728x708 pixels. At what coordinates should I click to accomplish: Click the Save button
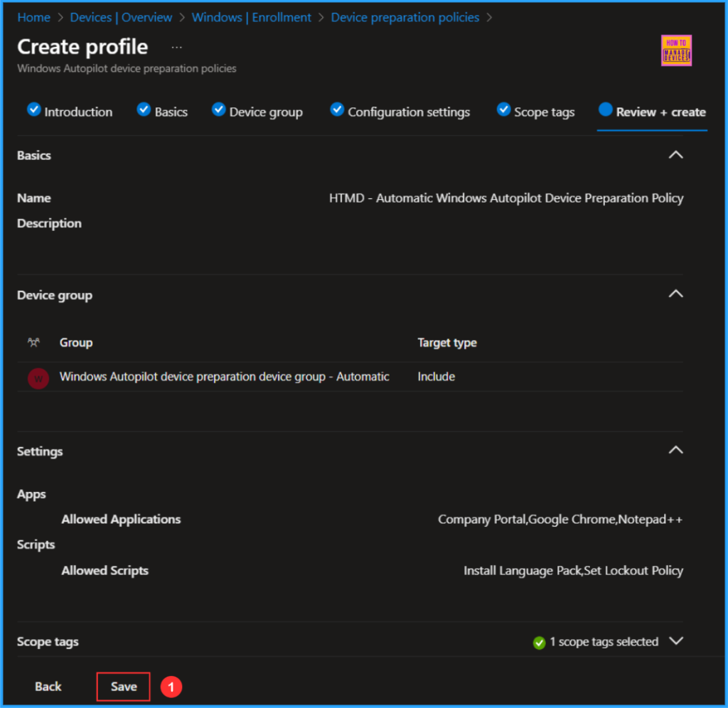124,686
